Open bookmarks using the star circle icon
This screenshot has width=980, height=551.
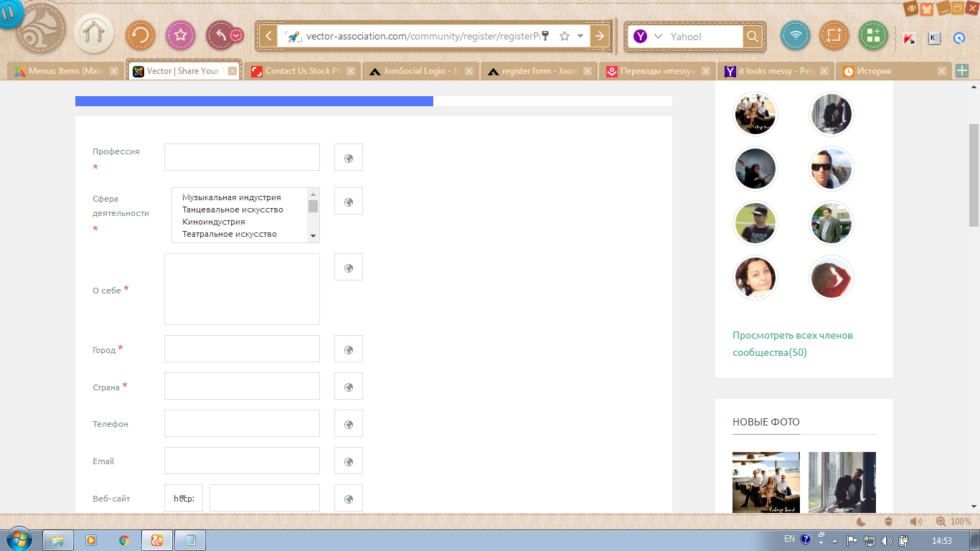tap(180, 35)
